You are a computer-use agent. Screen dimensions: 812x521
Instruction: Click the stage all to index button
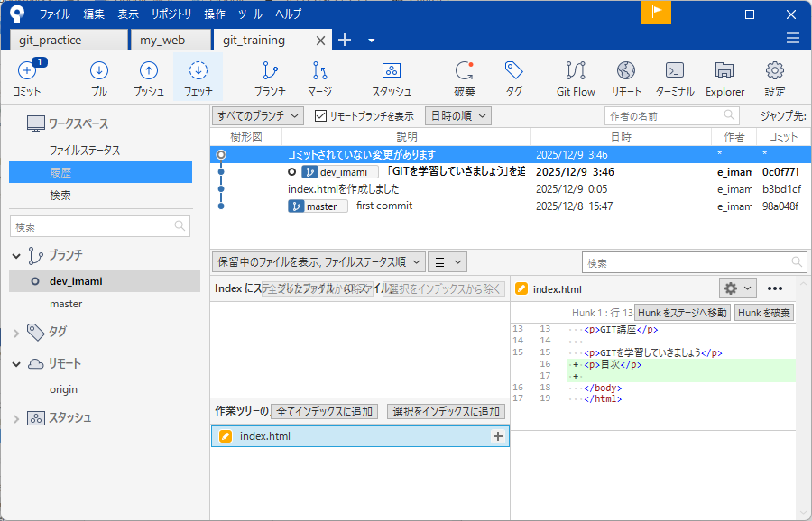click(325, 412)
